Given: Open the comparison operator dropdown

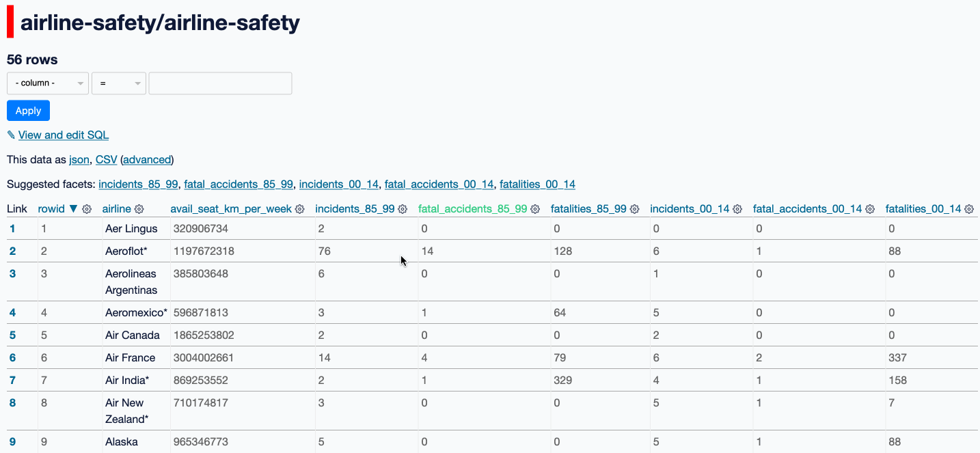Looking at the screenshot, I should click(x=119, y=83).
